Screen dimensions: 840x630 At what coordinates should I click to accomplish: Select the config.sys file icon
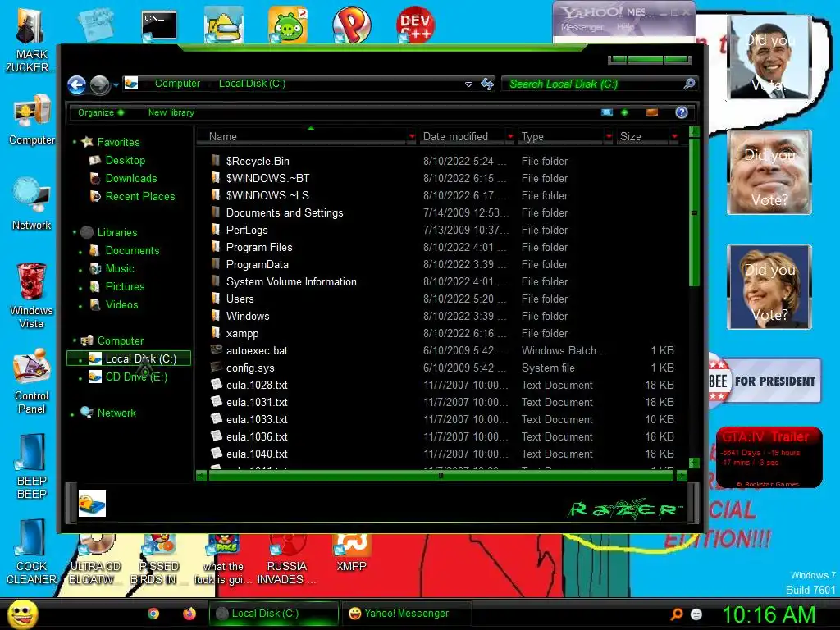coord(217,367)
